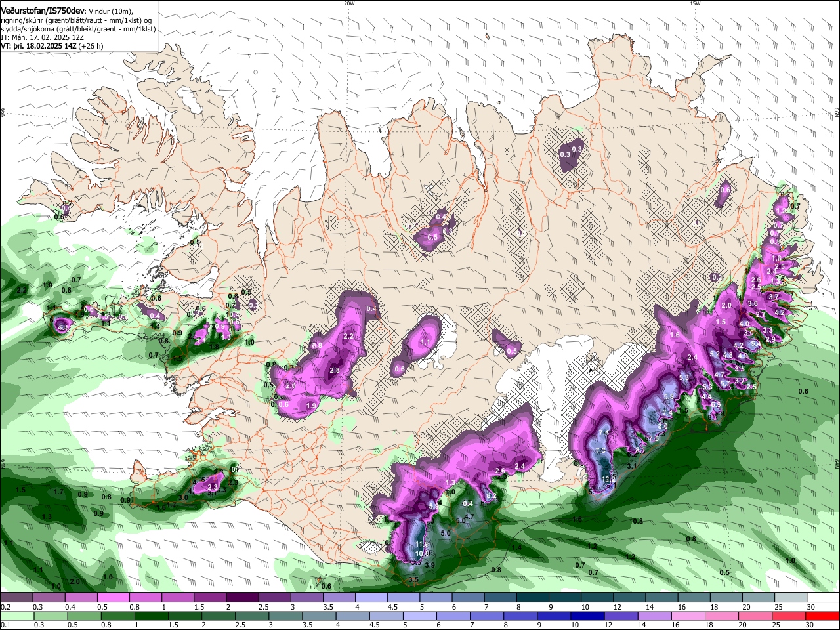Click the '(+26 h)' forecast offset text
This screenshot has width=840, height=630.
[x=91, y=47]
